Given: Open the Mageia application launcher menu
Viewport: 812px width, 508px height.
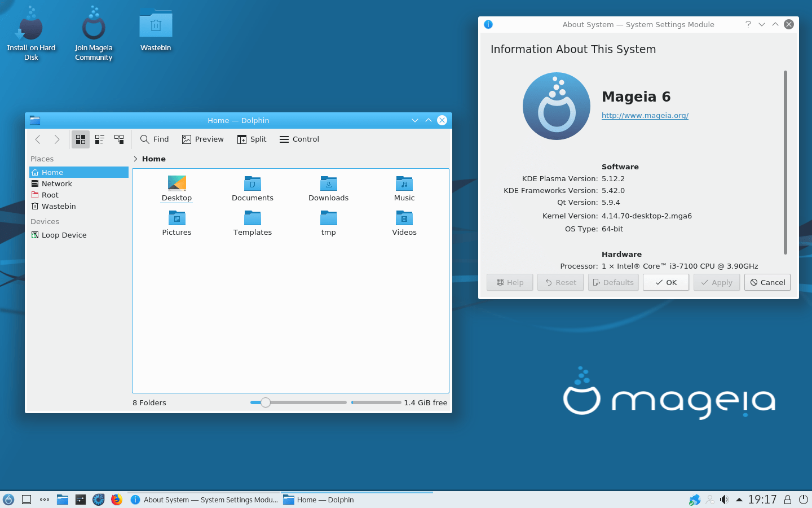Looking at the screenshot, I should (8, 500).
